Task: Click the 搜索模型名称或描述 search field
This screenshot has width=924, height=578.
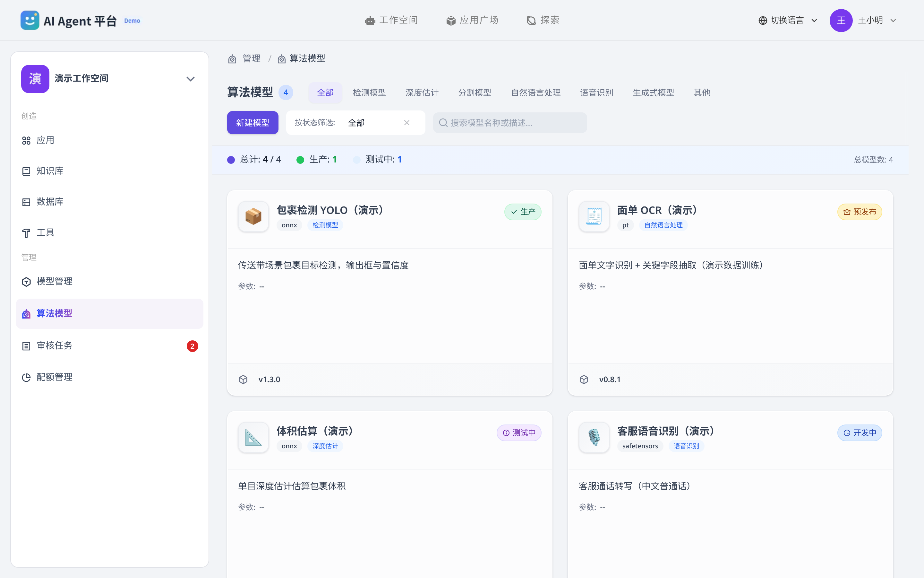Action: [x=510, y=123]
